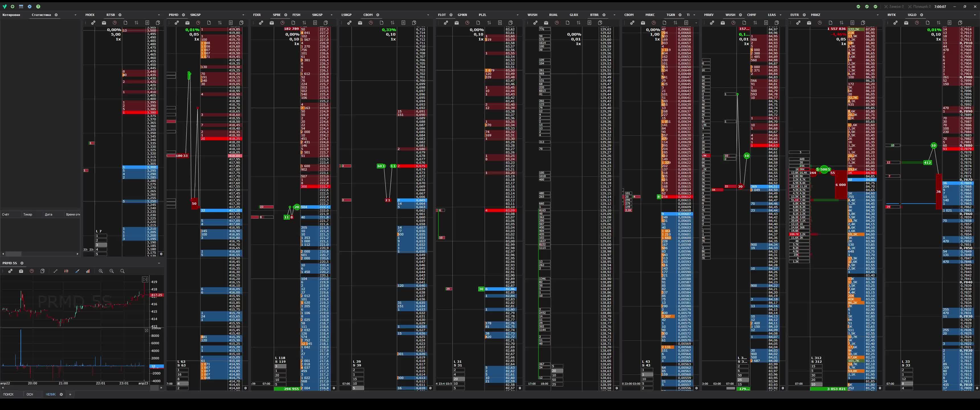
Task: Click zoom-out magnifier in PRMD 5S chart
Action: [x=111, y=271]
